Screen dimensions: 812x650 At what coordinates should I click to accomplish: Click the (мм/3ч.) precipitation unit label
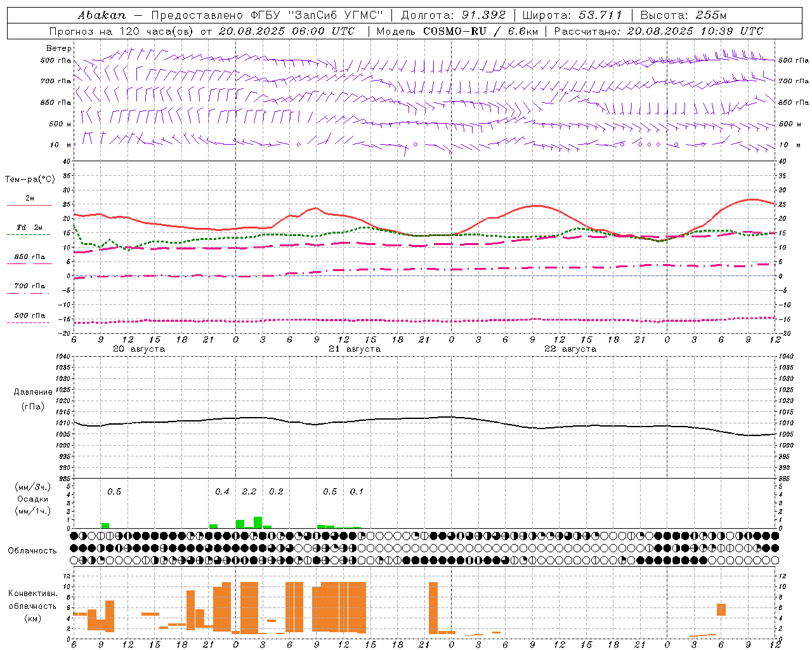(33, 487)
